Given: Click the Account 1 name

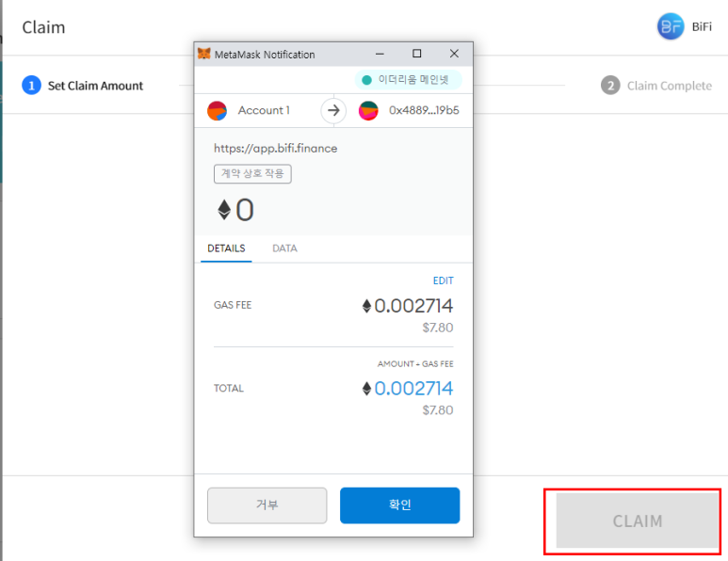Looking at the screenshot, I should [264, 110].
